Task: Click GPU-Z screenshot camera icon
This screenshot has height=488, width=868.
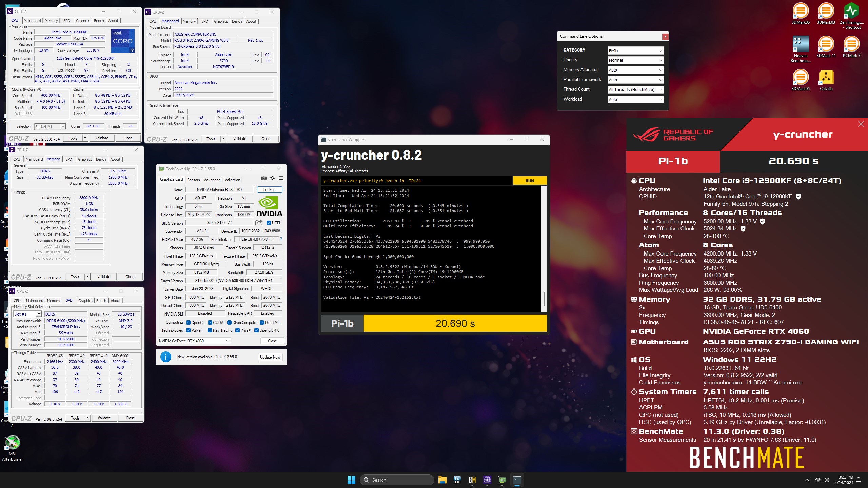Action: 263,178
